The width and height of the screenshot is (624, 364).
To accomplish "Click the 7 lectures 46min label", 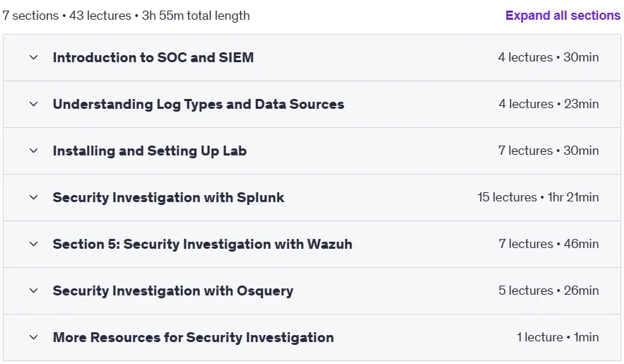I will [549, 244].
